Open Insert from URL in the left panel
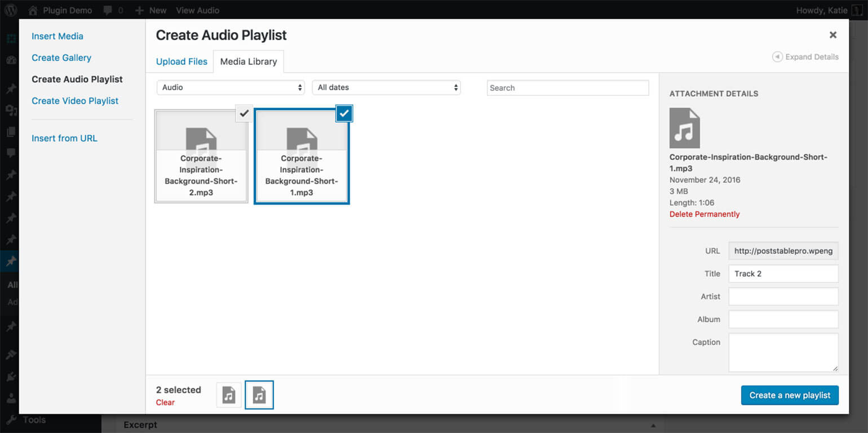 point(64,138)
